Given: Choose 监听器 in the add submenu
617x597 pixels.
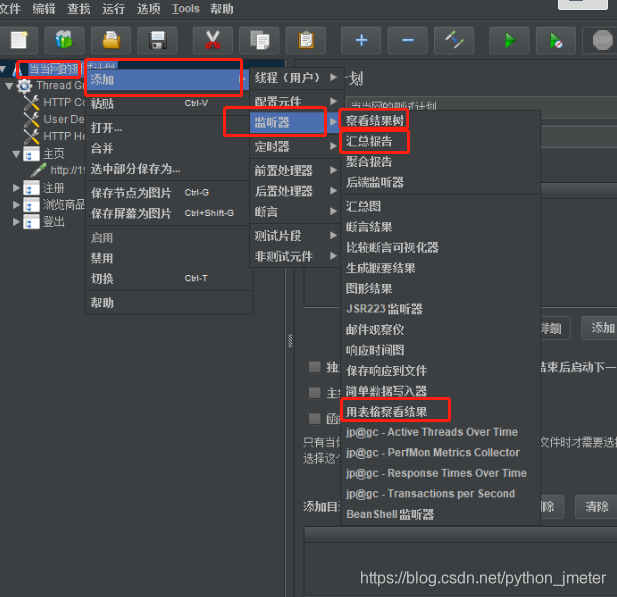Looking at the screenshot, I should click(x=295, y=122).
